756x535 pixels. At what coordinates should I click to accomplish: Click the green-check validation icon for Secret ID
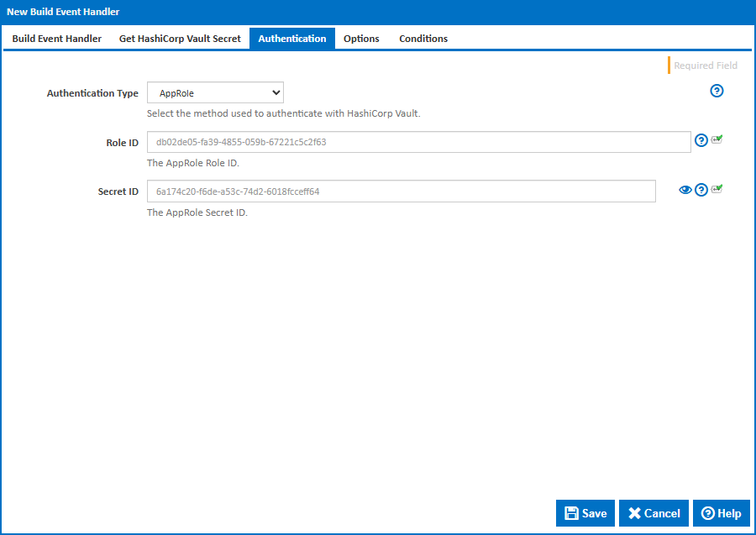pos(717,189)
